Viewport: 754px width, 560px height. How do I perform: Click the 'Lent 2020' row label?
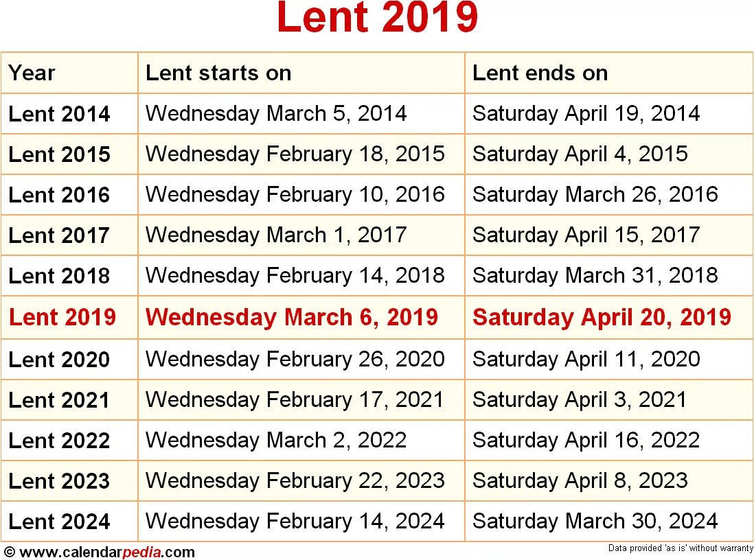point(59,359)
